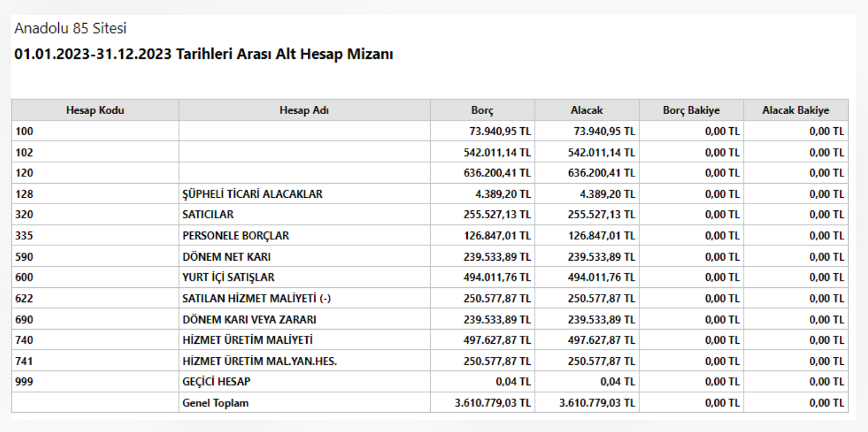This screenshot has height=432, width=868.
Task: Click the Hesap Kodu column header
Action: click(x=95, y=110)
